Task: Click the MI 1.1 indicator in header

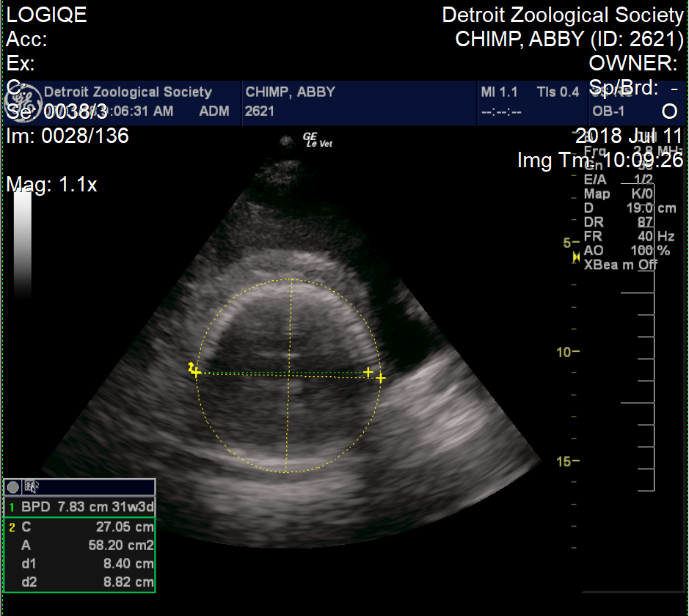Action: 499,92
